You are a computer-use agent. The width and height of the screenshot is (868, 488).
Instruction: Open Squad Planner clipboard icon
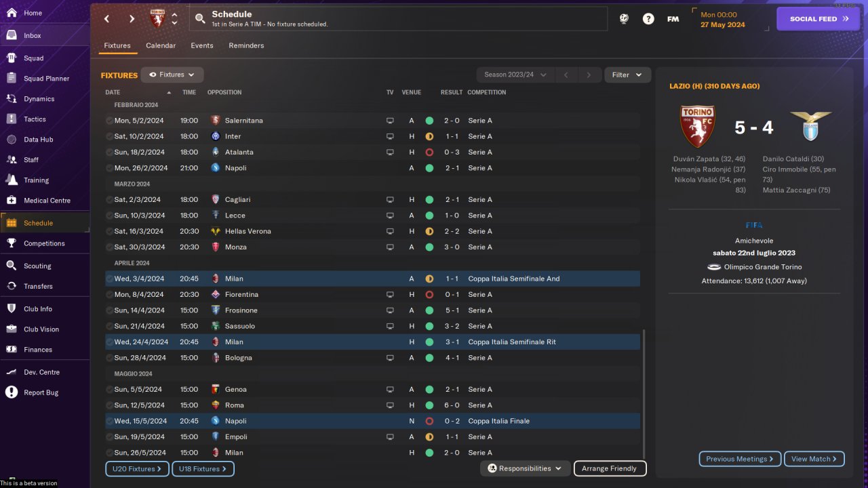click(12, 79)
